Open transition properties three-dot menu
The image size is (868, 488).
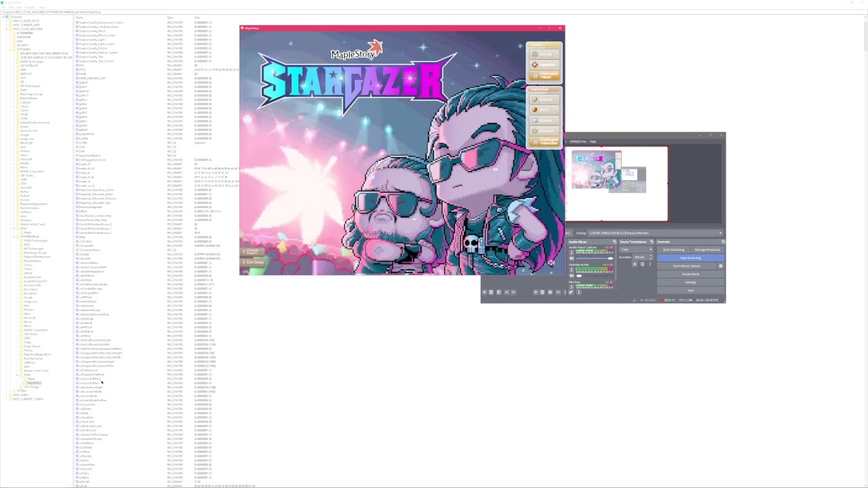click(650, 264)
